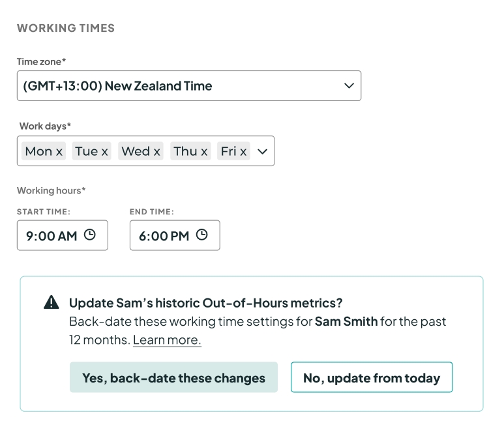The image size is (504, 430).
Task: Remove Tue from work days
Action: pos(104,152)
